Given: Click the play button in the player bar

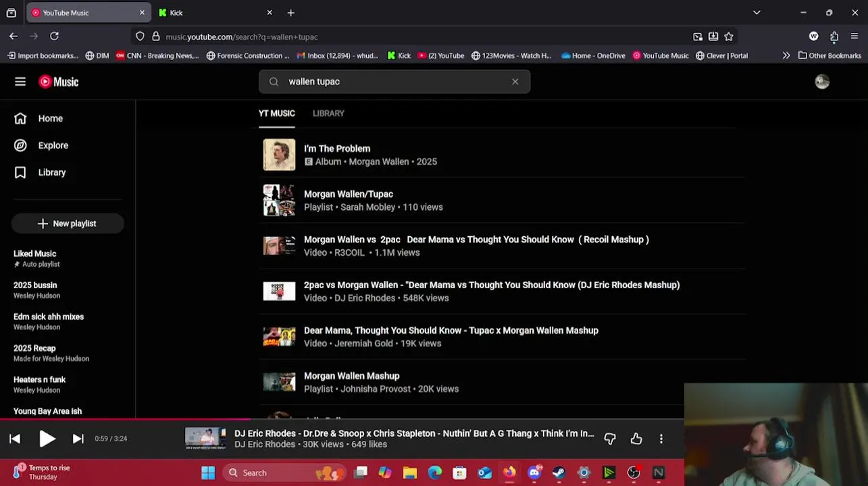Looking at the screenshot, I should pyautogui.click(x=47, y=439).
